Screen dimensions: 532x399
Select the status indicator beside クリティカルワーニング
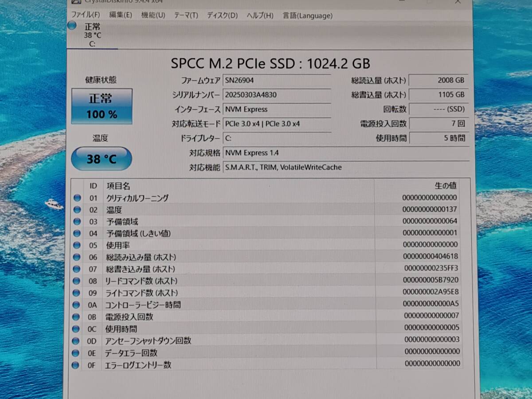[77, 198]
